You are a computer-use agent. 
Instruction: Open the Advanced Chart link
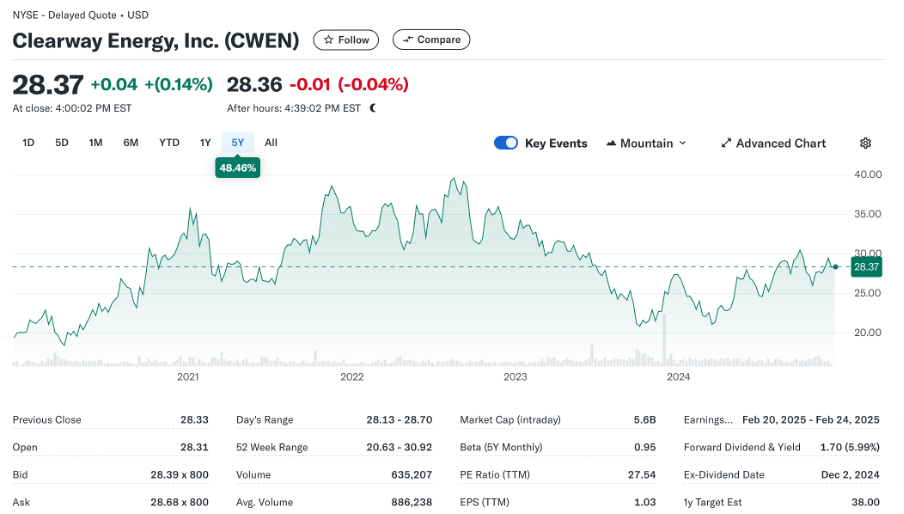(780, 143)
